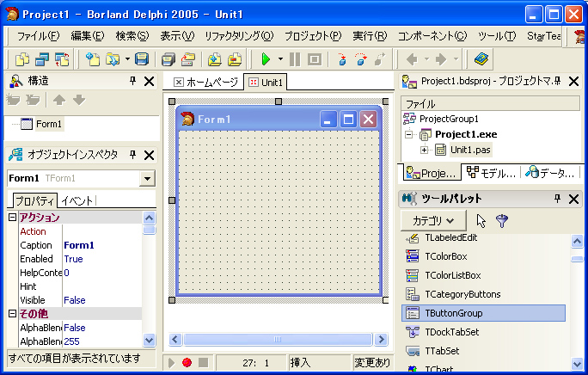Click the Step Over toolbar icon
Image resolution: width=588 pixels, height=375 pixels.
361,59
